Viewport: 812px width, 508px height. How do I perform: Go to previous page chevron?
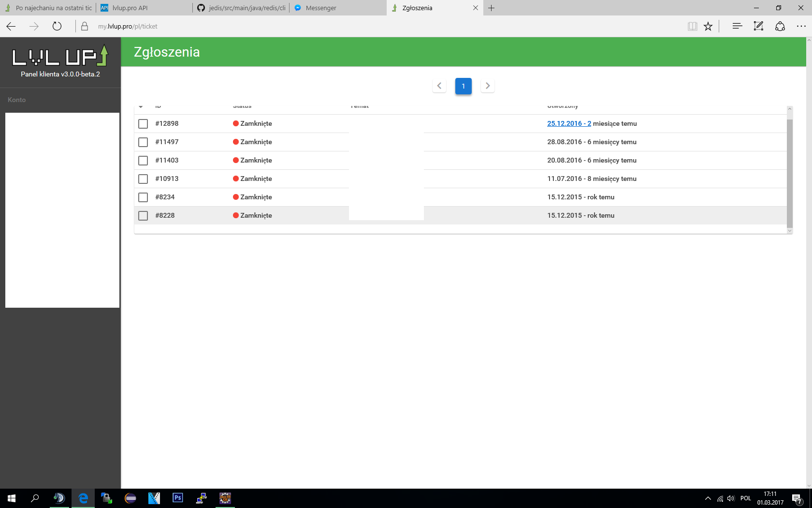click(439, 86)
